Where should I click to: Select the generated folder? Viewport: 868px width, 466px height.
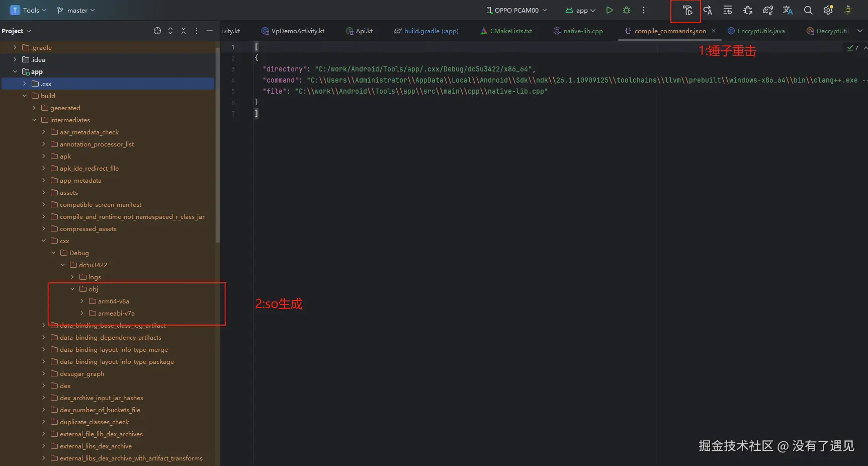click(65, 108)
